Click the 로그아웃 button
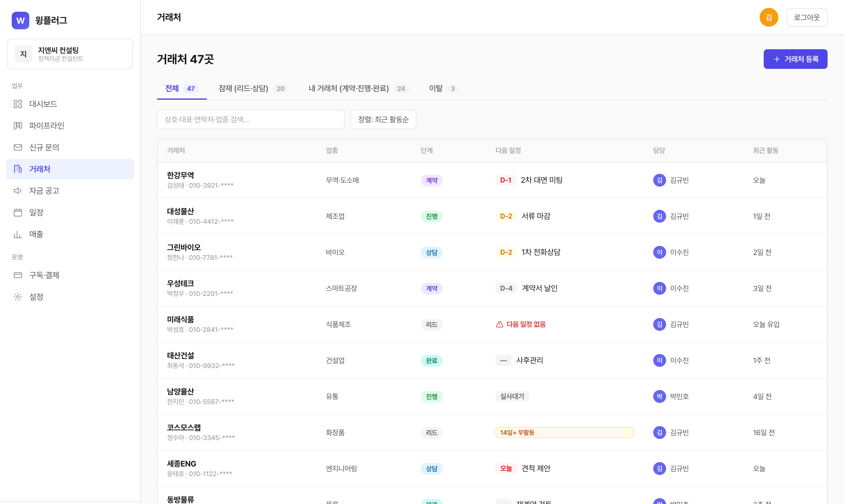The width and height of the screenshot is (844, 504). click(x=807, y=17)
